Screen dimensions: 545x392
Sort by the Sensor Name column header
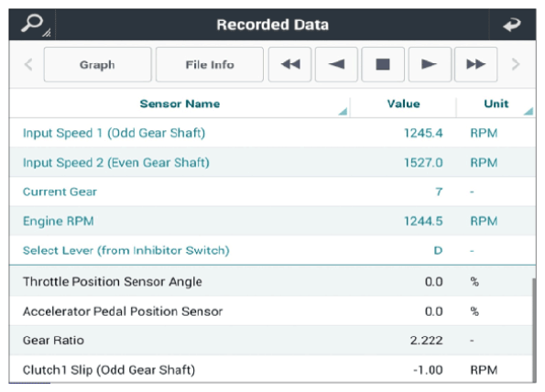coord(180,103)
